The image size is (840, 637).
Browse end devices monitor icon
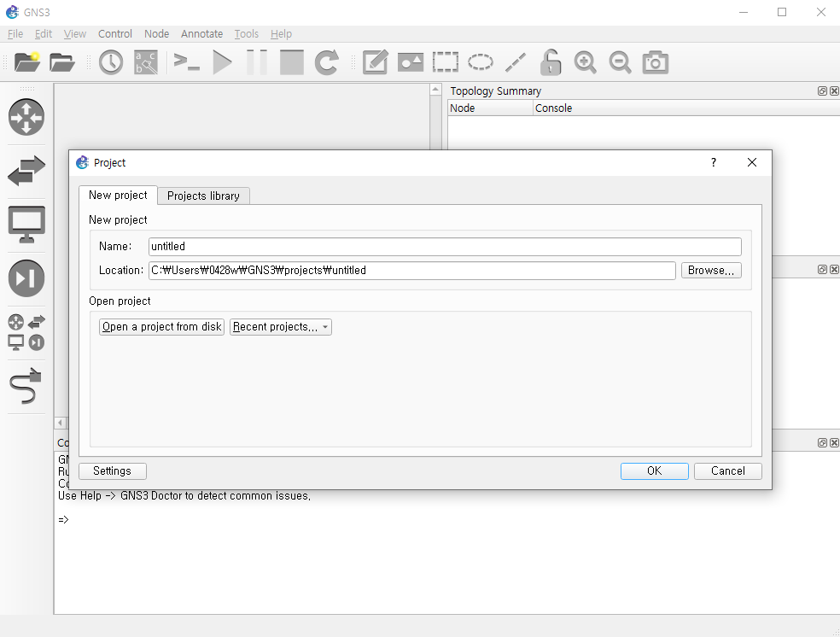coord(26,224)
